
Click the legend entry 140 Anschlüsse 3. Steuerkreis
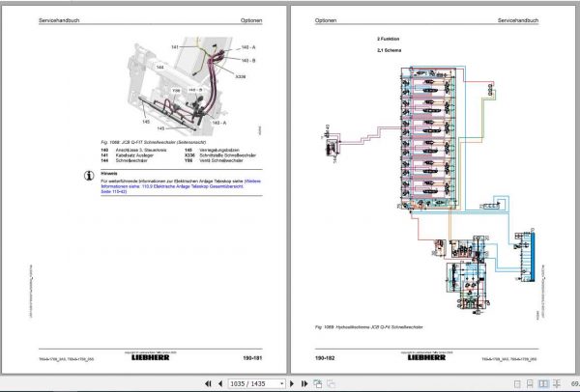(x=133, y=150)
